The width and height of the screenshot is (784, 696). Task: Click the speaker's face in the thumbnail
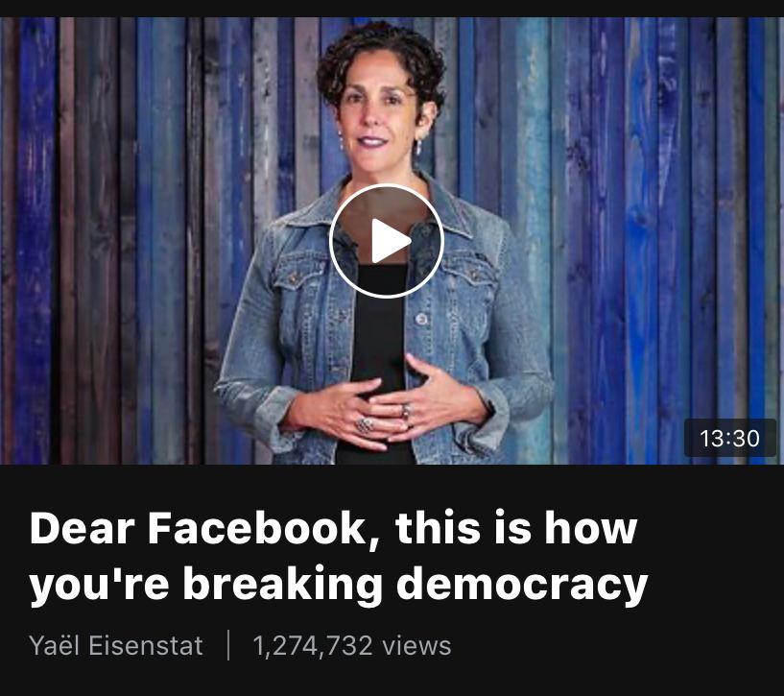point(378,117)
